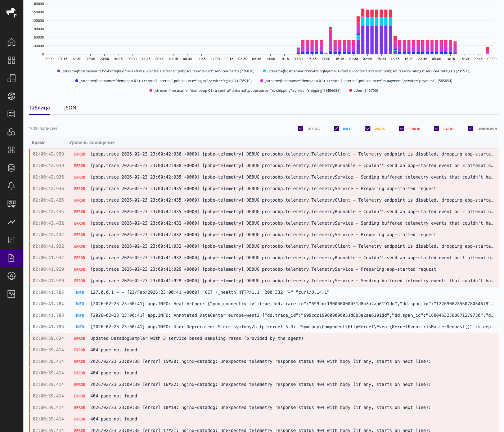Open the trend line chart icon
Screen dimensions: 504x432
(12, 222)
